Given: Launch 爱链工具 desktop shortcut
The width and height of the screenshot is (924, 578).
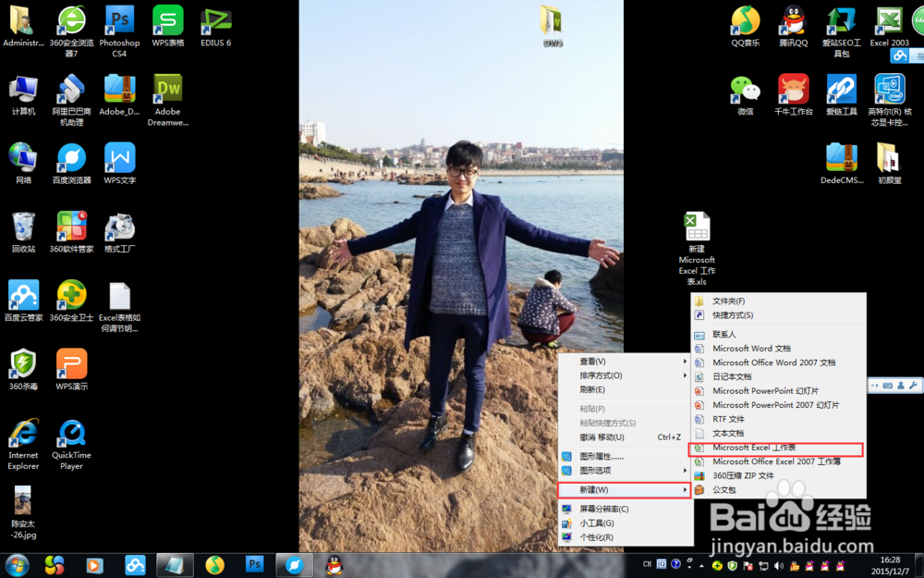Looking at the screenshot, I should coord(842,95).
